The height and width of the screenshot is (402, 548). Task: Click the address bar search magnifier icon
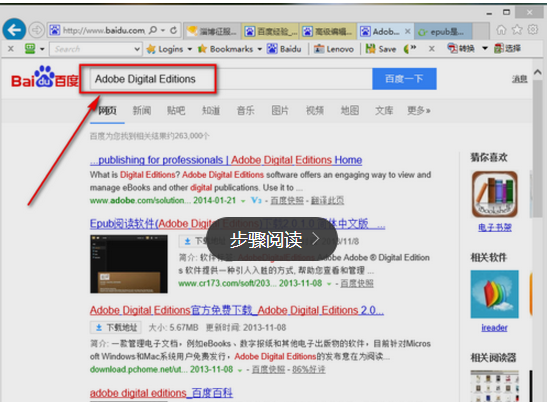tap(153, 30)
